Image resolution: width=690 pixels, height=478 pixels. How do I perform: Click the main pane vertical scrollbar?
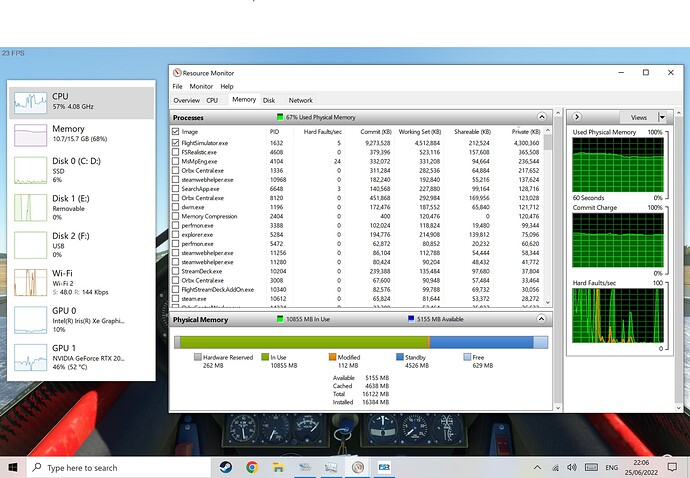(x=558, y=260)
